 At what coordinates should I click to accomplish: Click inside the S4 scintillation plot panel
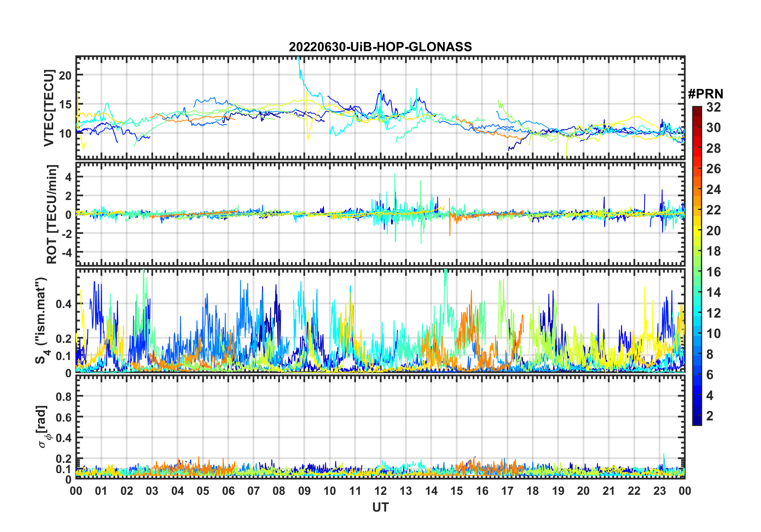tap(380, 320)
